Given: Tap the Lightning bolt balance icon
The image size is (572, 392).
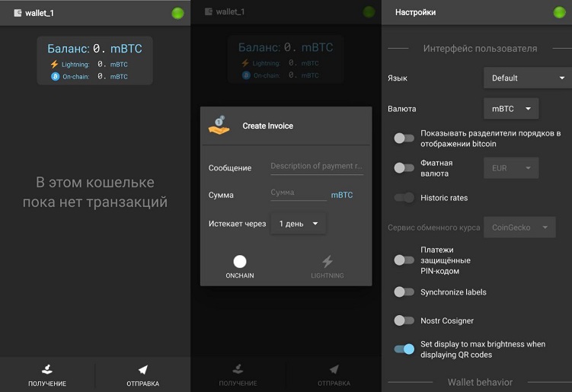Looking at the screenshot, I should pyautogui.click(x=54, y=65).
